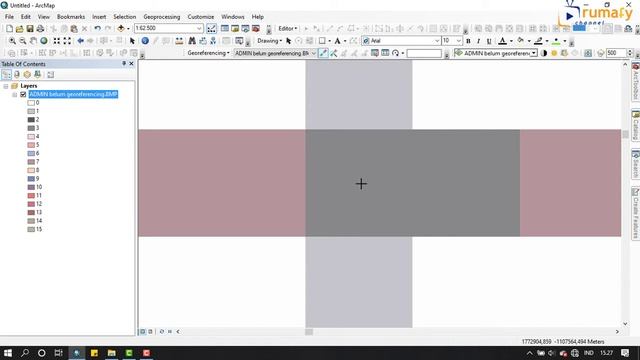Viewport: 640px width, 360px height.
Task: Open the File menu
Action: (x=9, y=17)
